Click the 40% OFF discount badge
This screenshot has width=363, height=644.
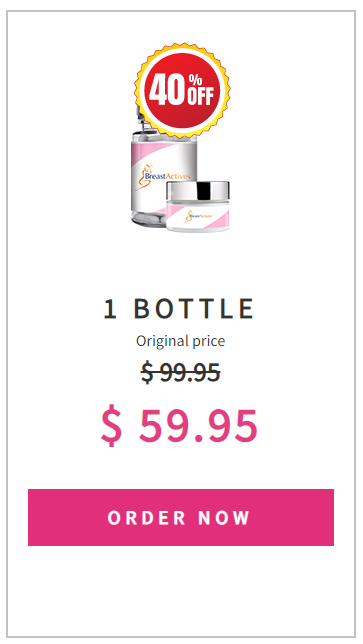coord(182,90)
